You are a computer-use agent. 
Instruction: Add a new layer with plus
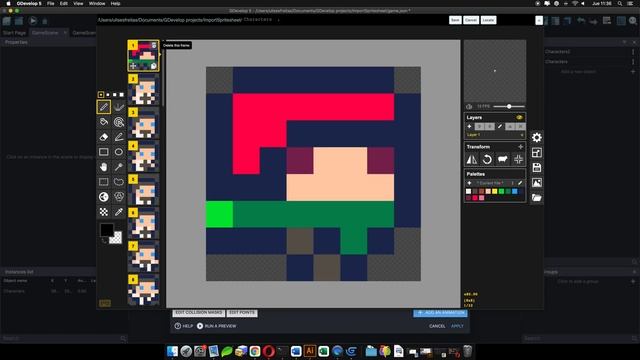pyautogui.click(x=469, y=127)
